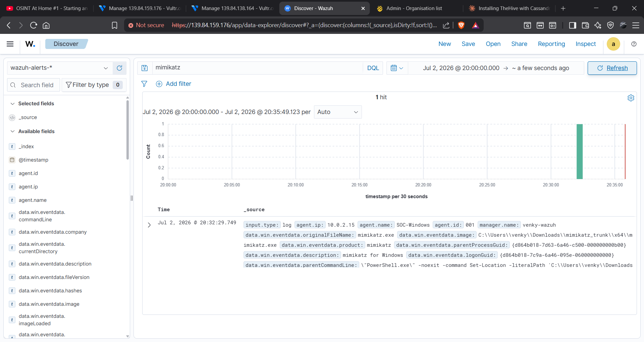Click the mimikatz query input field

[258, 68]
